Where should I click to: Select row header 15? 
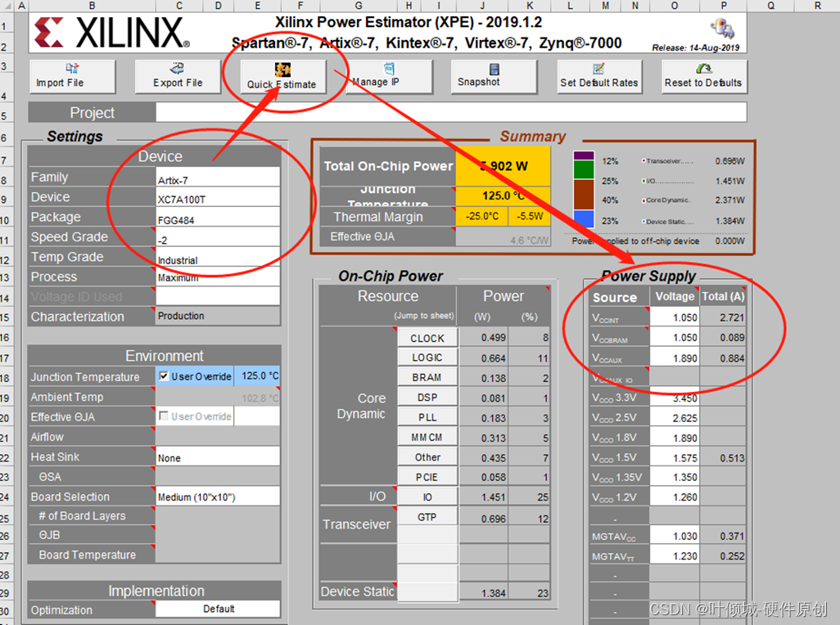6,317
